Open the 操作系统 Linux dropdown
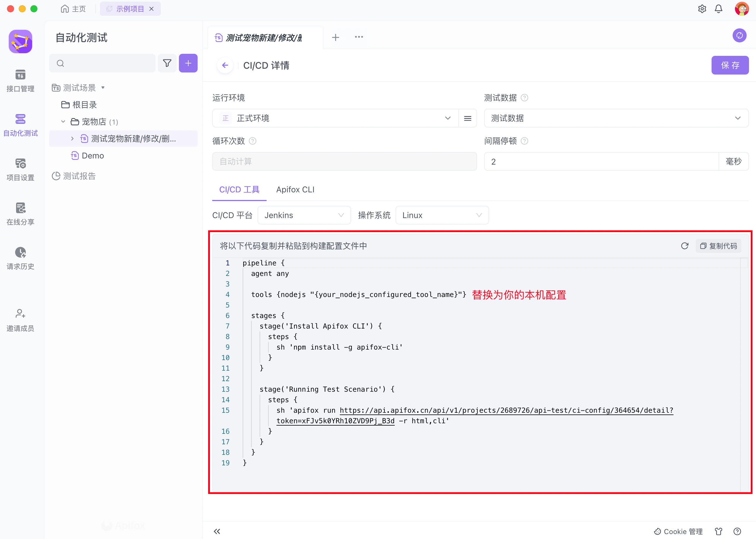Image resolution: width=756 pixels, height=539 pixels. click(x=441, y=215)
